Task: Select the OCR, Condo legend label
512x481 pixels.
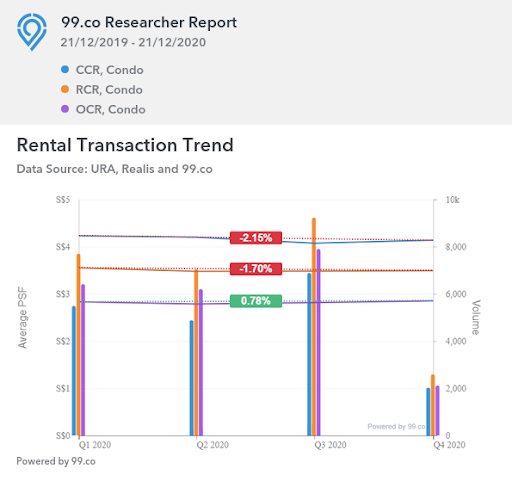Action: coord(111,109)
